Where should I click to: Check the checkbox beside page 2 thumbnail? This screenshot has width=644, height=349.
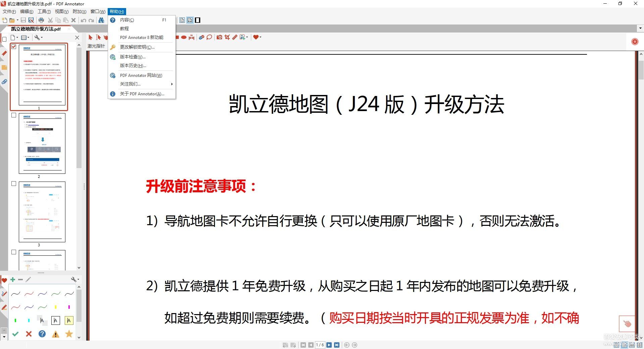(14, 115)
